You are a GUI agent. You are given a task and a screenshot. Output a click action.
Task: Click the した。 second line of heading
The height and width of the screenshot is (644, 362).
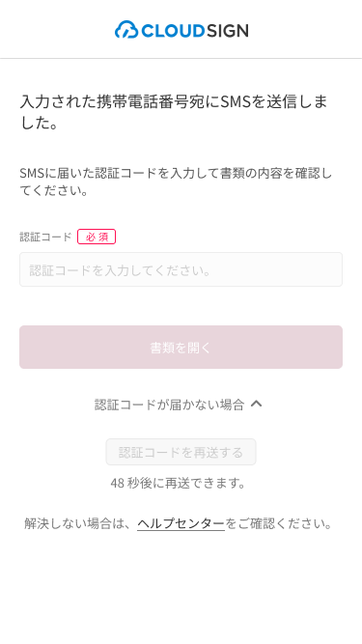[x=39, y=123]
